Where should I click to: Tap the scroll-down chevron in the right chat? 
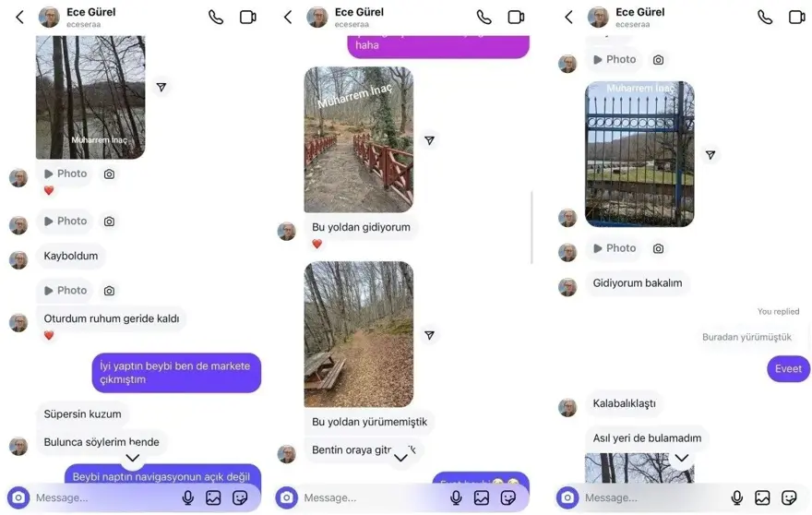click(682, 458)
